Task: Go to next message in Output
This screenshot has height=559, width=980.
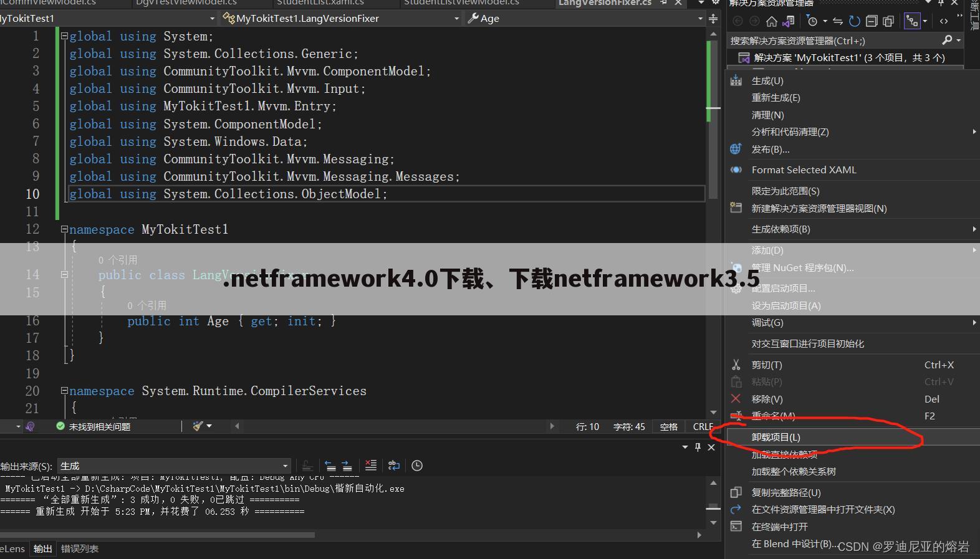Action: 347,466
